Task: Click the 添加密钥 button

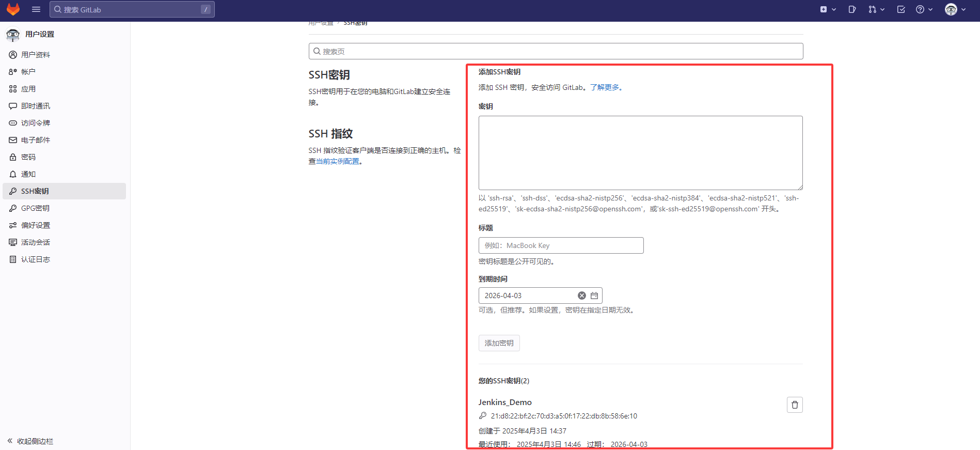Action: (x=499, y=343)
